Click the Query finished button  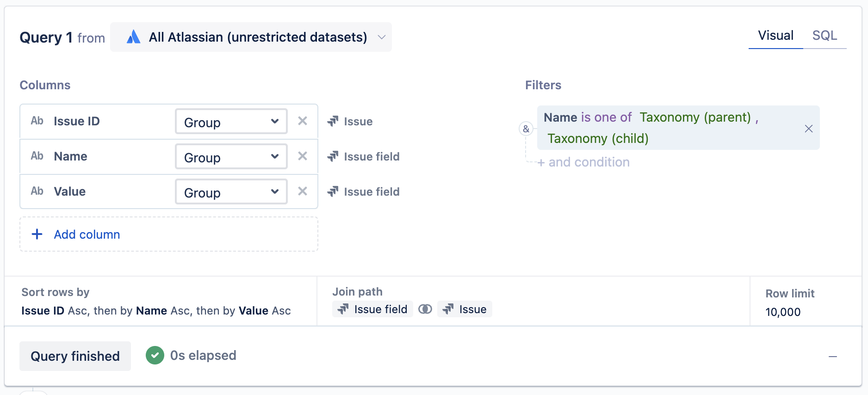(75, 356)
